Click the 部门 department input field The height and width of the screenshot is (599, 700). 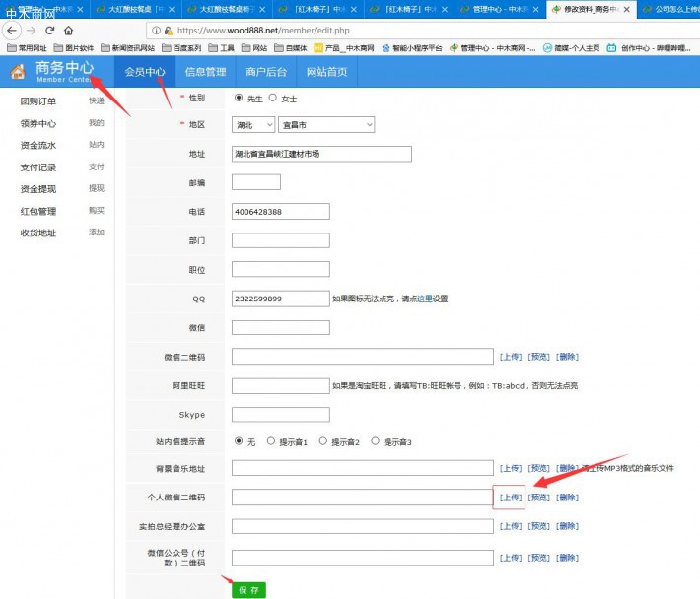pos(281,240)
